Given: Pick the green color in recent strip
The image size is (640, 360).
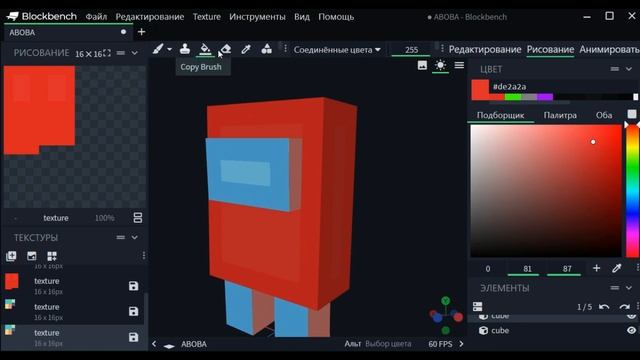Looking at the screenshot, I should point(513,97).
